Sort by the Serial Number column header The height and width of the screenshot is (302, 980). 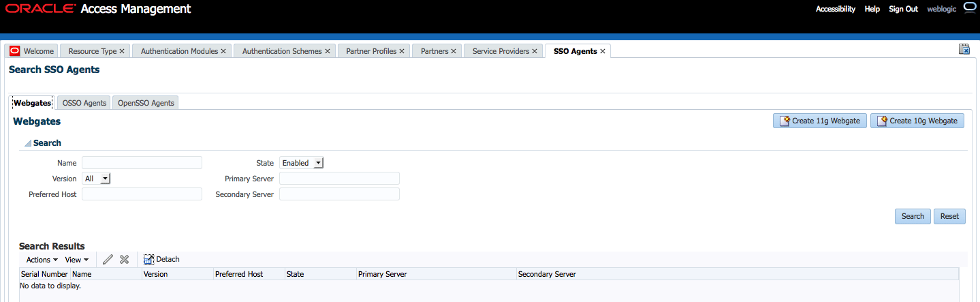tap(45, 274)
